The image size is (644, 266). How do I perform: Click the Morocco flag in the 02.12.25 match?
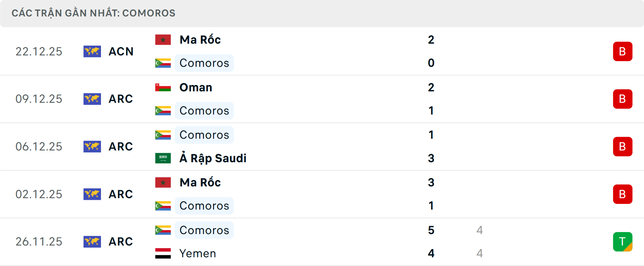(x=163, y=182)
